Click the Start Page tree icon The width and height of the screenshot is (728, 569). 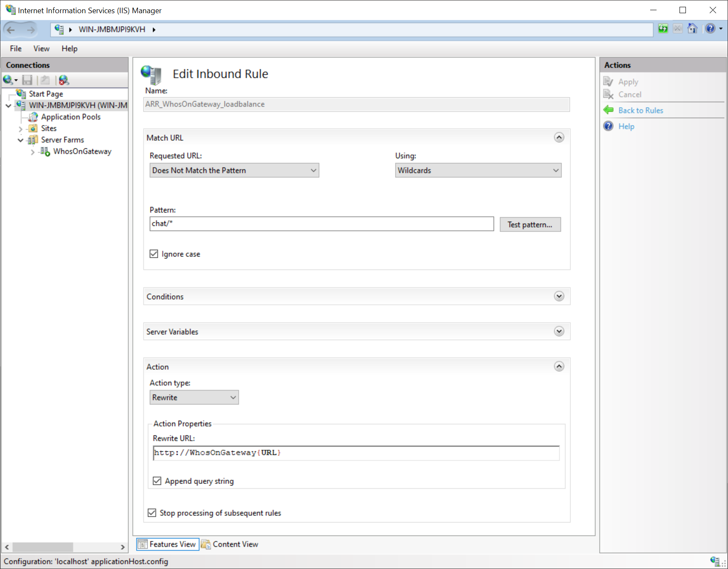pyautogui.click(x=21, y=94)
